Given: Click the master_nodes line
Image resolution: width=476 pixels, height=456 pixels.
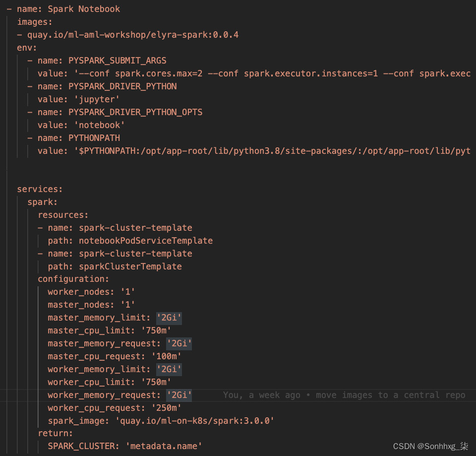Looking at the screenshot, I should [x=91, y=305].
